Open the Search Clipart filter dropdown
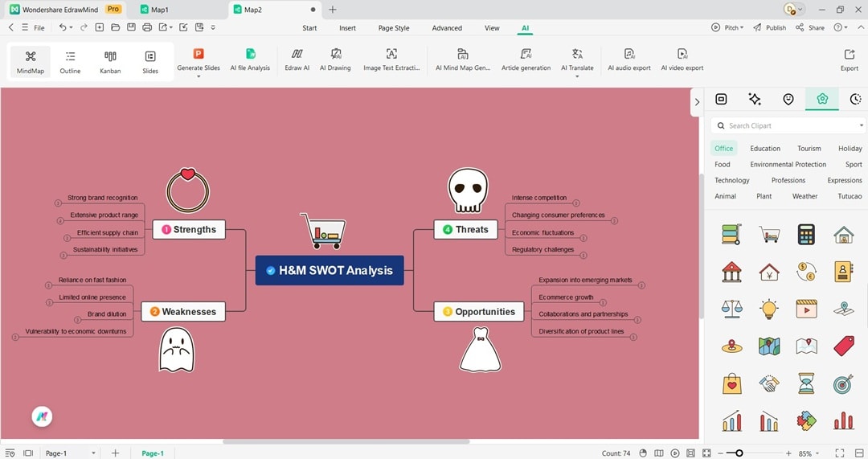 pyautogui.click(x=861, y=125)
